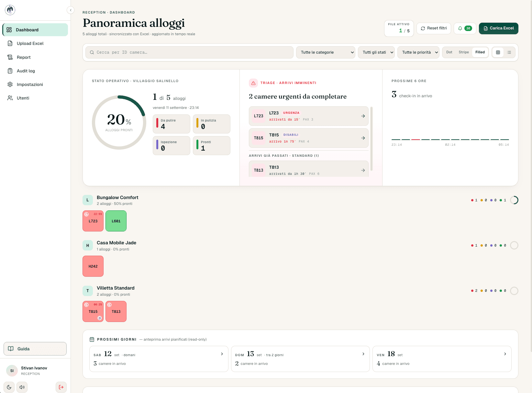The height and width of the screenshot is (393, 532).
Task: Open T815 triage arrow
Action: 363,138
